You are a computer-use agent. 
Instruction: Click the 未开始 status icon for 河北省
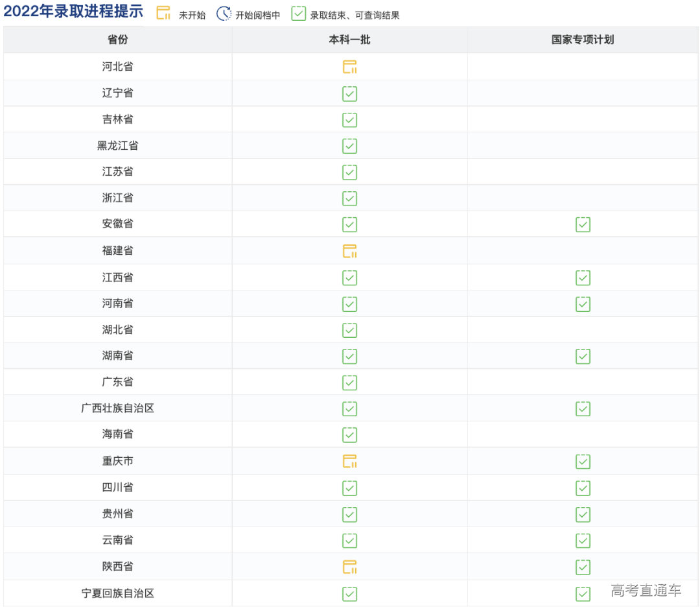tap(349, 66)
